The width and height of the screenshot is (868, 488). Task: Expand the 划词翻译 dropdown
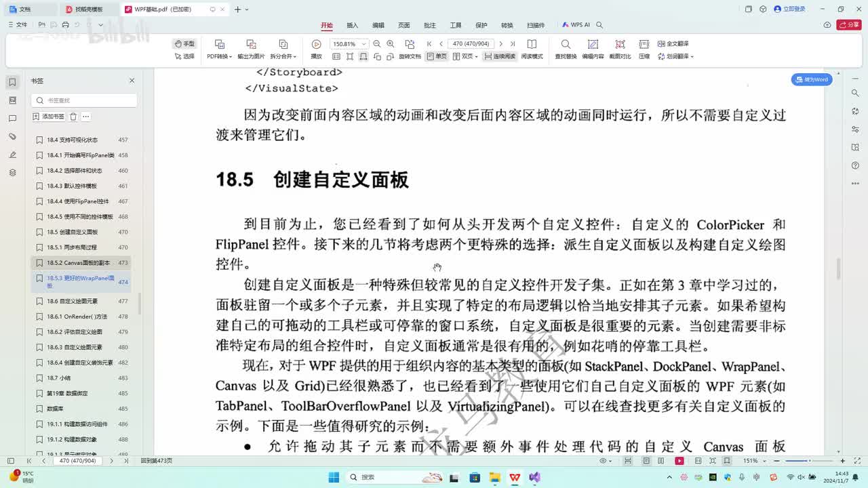click(x=675, y=56)
